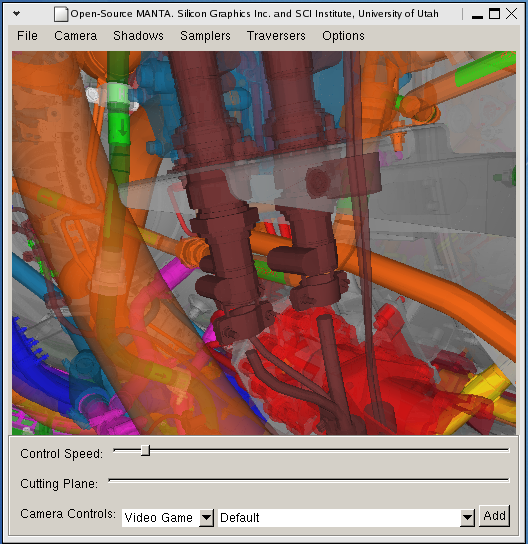This screenshot has height=544, width=528.
Task: Open the Shadows menu
Action: tap(138, 36)
